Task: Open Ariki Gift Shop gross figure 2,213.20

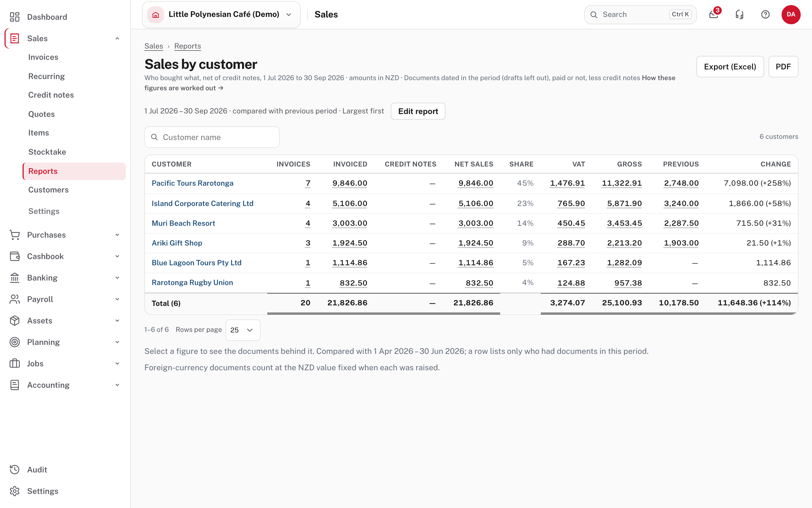Action: (x=625, y=243)
